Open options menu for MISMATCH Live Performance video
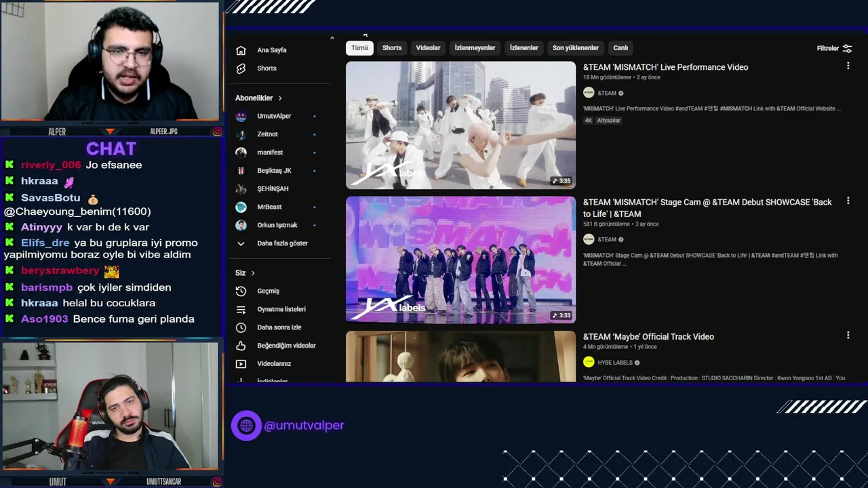 coord(848,66)
